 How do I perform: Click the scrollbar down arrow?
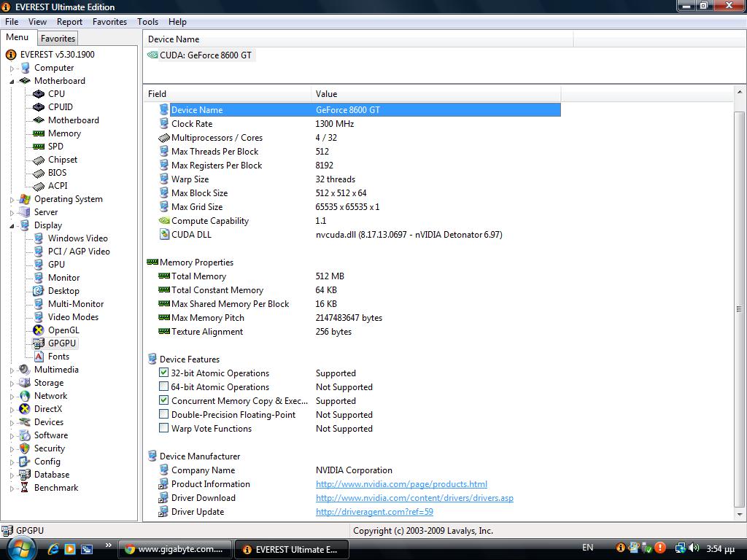[x=740, y=514]
